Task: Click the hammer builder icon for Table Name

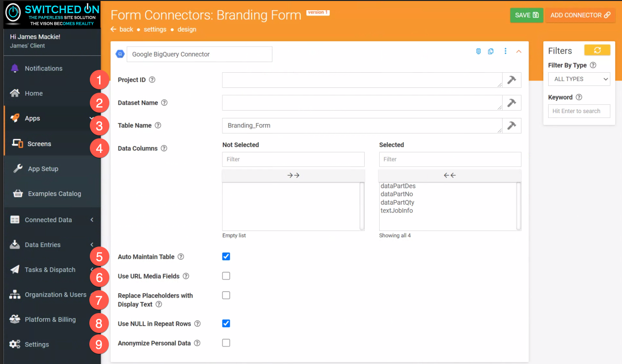Action: coord(512,126)
